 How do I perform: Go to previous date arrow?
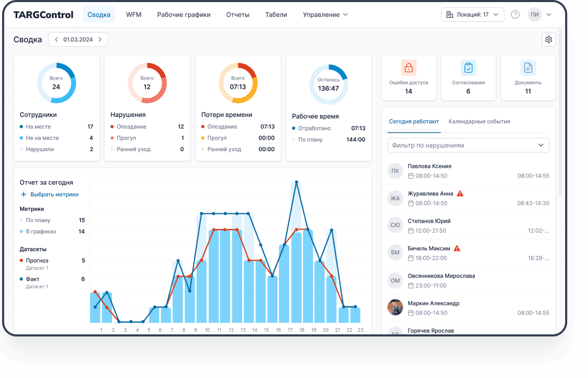[x=56, y=39]
